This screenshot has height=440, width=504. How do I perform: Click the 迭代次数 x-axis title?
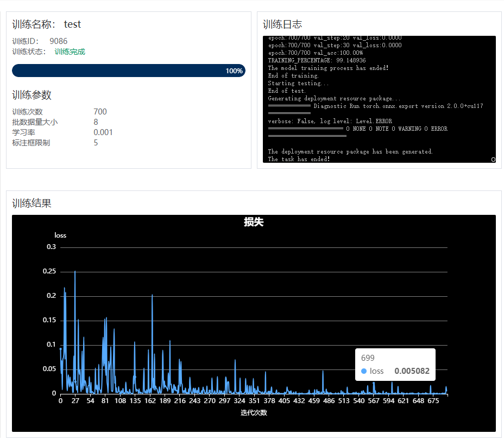(254, 412)
